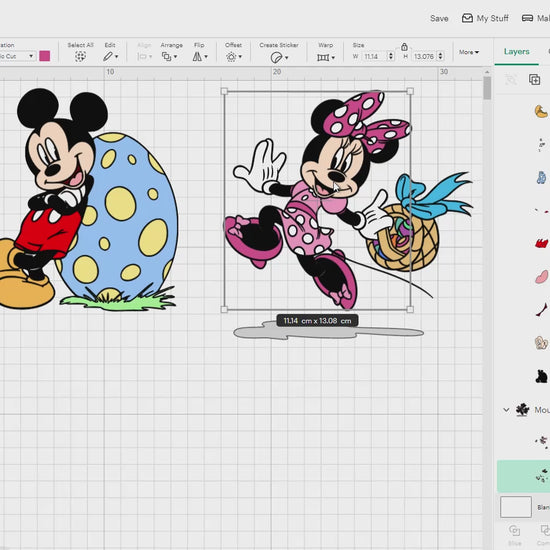Select the Mouse group thumbnail
This screenshot has width=550, height=550.
(522, 409)
